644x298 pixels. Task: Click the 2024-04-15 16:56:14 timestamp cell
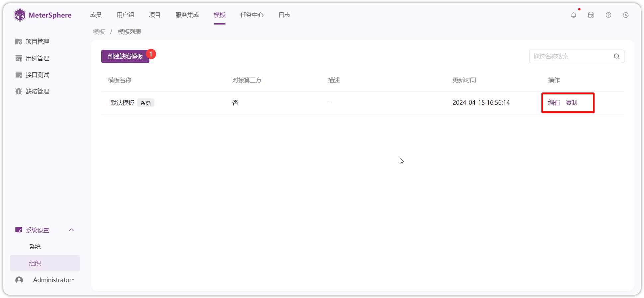point(481,103)
